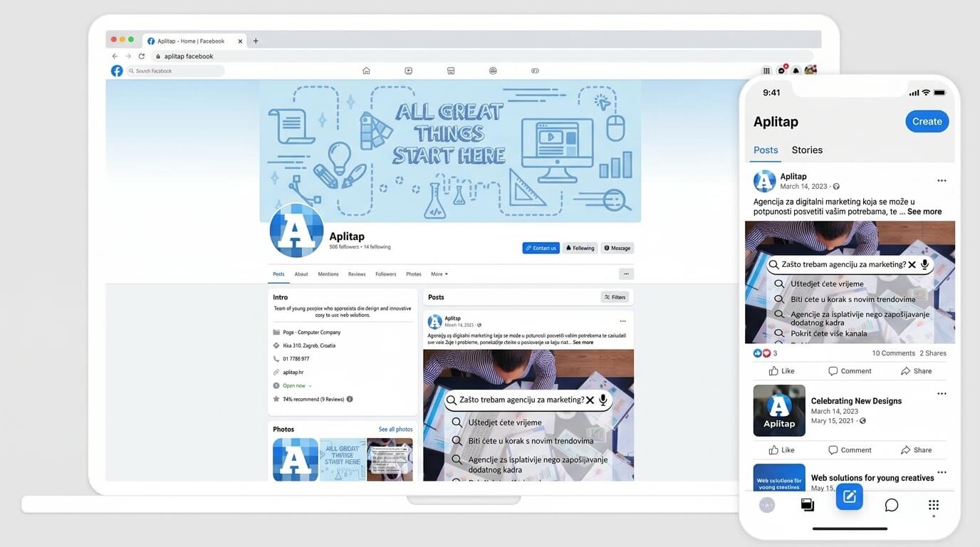Tap the compose post icon on phone

[850, 496]
